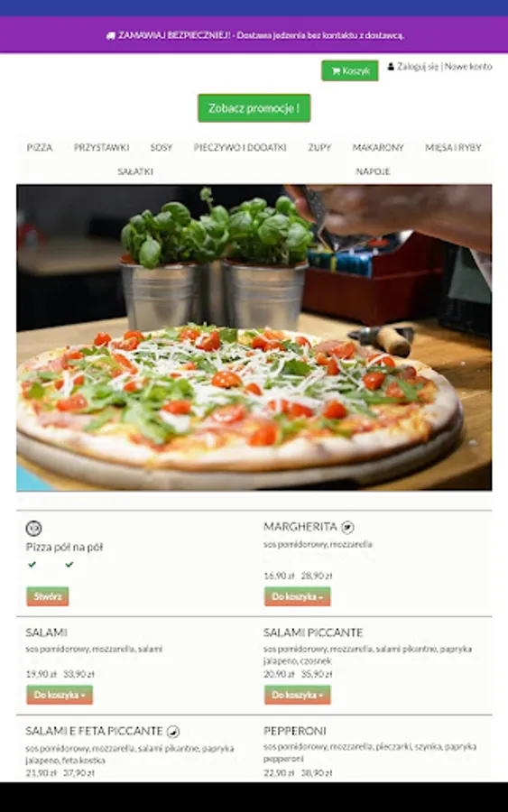Click the Zaloguj się link
The height and width of the screenshot is (812, 508).
(x=418, y=67)
